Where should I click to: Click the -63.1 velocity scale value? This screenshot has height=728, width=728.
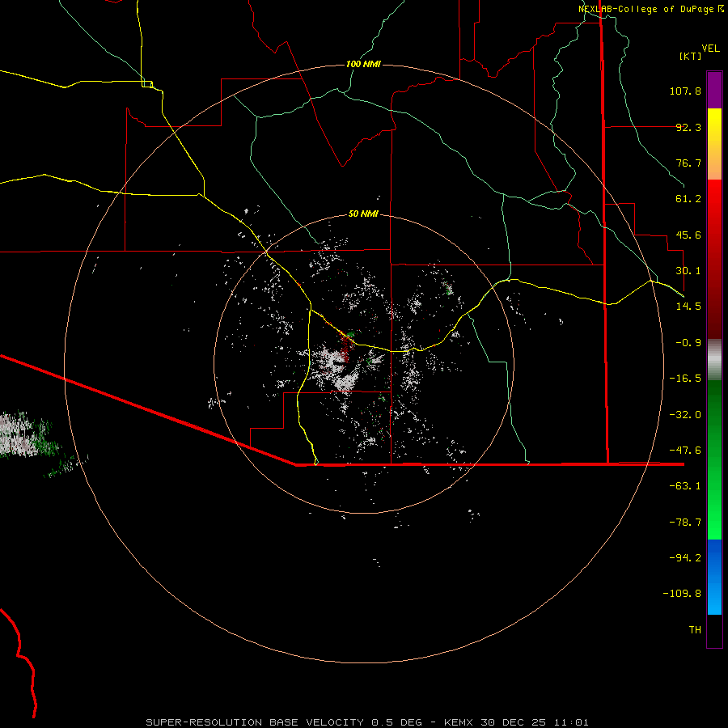[685, 486]
